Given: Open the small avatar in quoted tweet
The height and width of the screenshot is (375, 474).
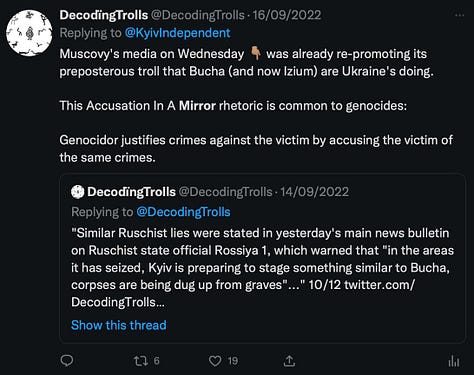Looking at the screenshot, I should point(78,192).
